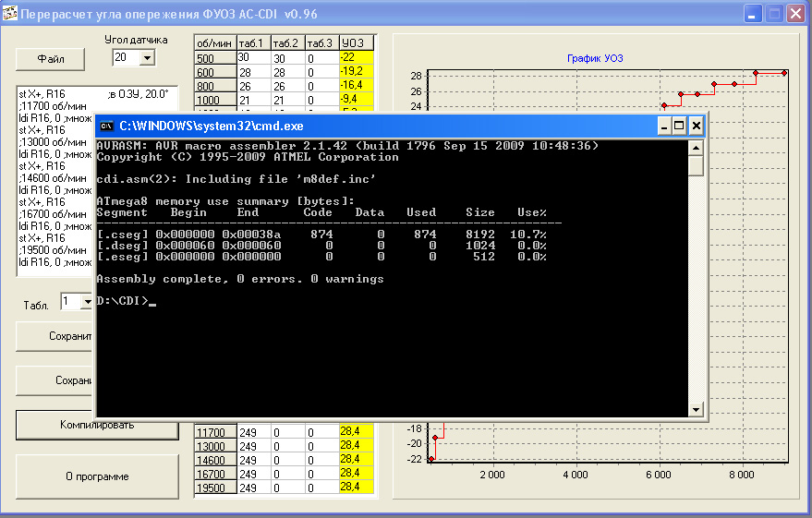Click the ';19500 об/мин' line in code listing
The height and width of the screenshot is (518, 812).
53,250
